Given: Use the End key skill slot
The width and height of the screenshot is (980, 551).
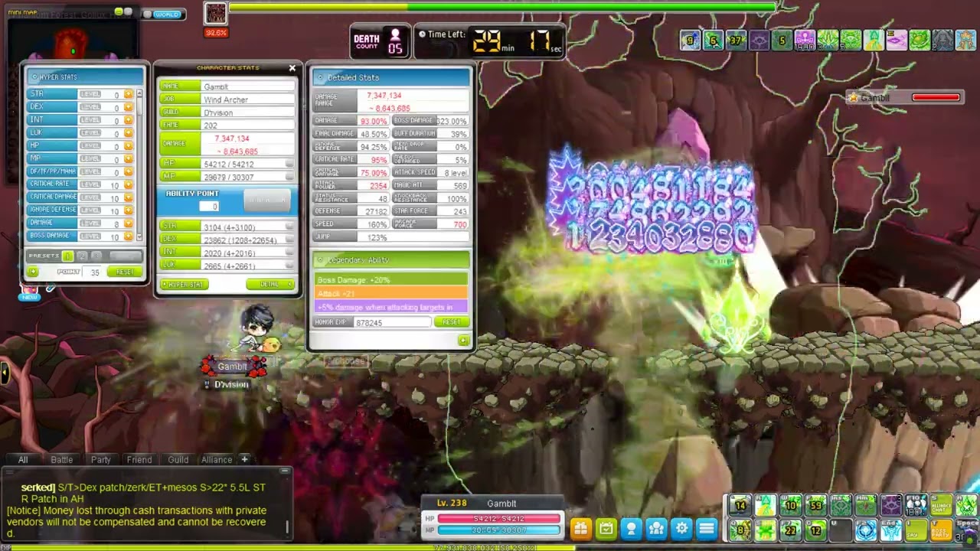Looking at the screenshot, I should pos(891,530).
